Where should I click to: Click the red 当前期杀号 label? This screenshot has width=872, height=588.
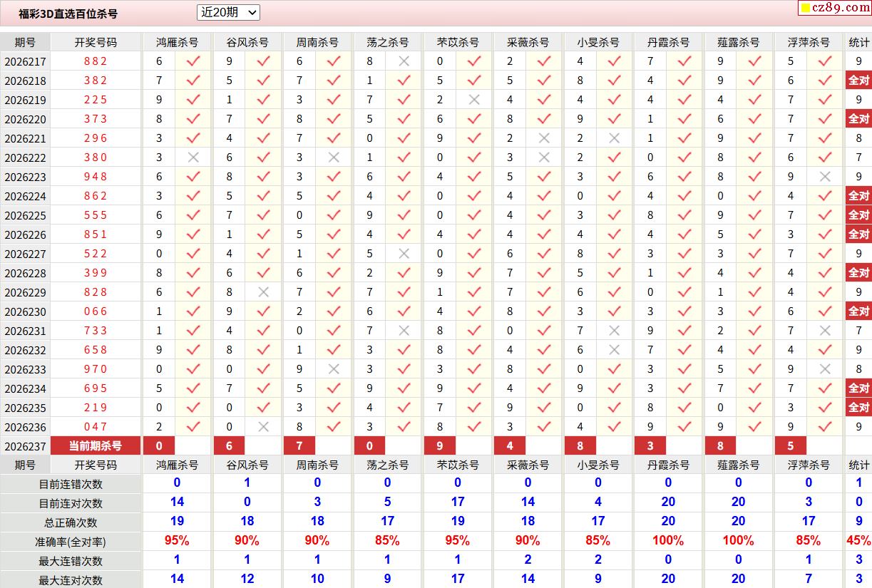(96, 446)
